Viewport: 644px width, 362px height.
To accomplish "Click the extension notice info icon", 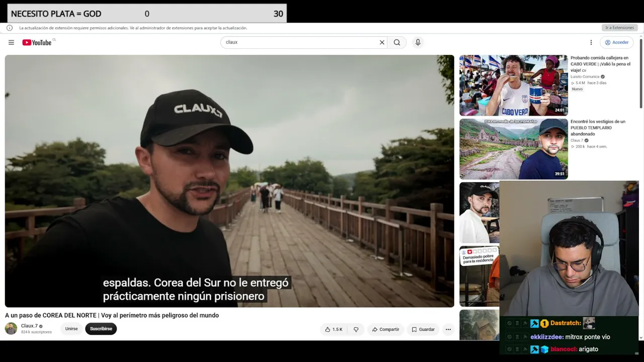I will (10, 28).
